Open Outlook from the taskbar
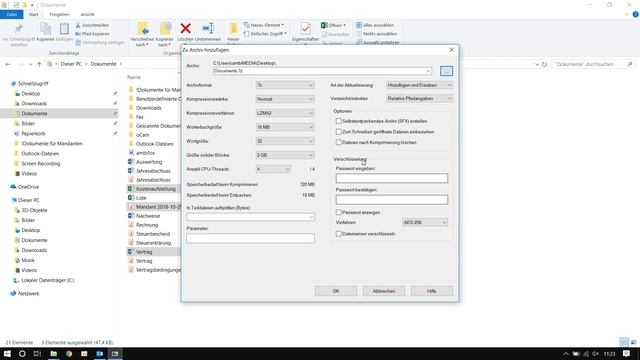This screenshot has height=360, width=640. pos(100,354)
